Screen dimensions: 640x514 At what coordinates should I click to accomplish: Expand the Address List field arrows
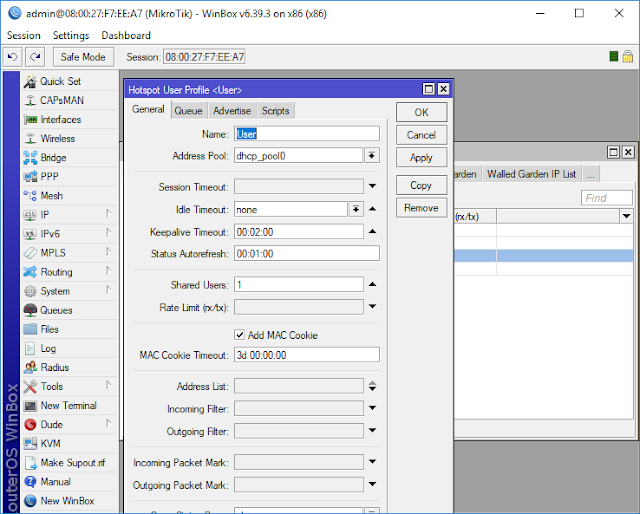(372, 386)
